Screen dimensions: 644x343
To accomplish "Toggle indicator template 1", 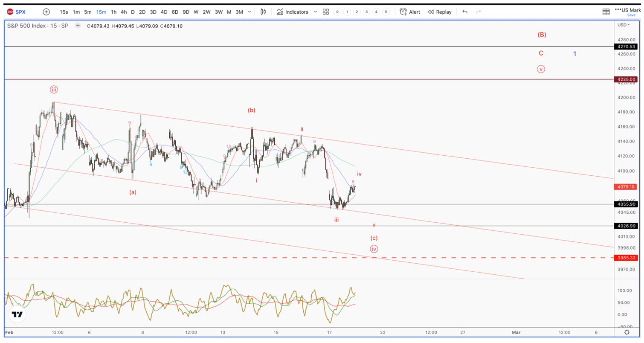I will tap(347, 12).
